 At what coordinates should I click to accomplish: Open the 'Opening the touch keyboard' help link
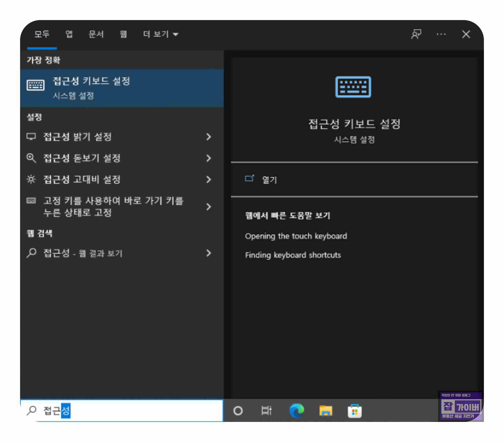[x=296, y=236]
